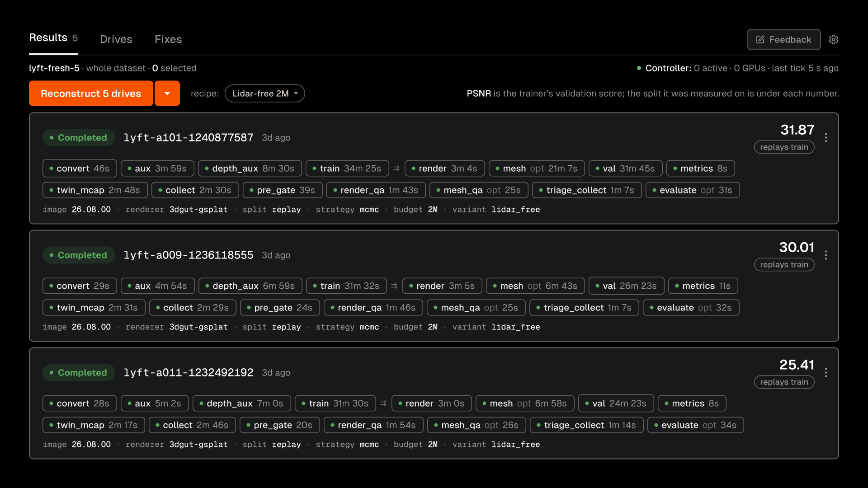868x488 pixels.
Task: Select pre_gate 39s stage chip
Action: pos(283,190)
